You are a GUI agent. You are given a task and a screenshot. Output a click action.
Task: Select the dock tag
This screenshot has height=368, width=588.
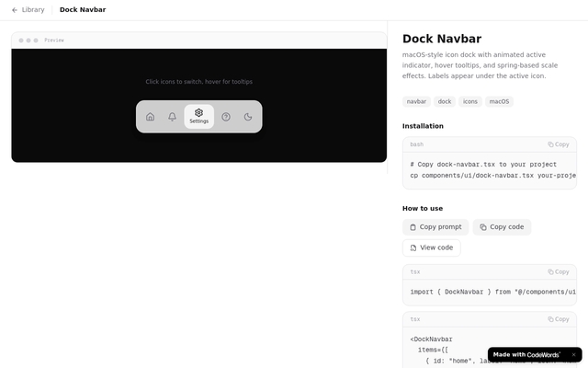pyautogui.click(x=445, y=101)
